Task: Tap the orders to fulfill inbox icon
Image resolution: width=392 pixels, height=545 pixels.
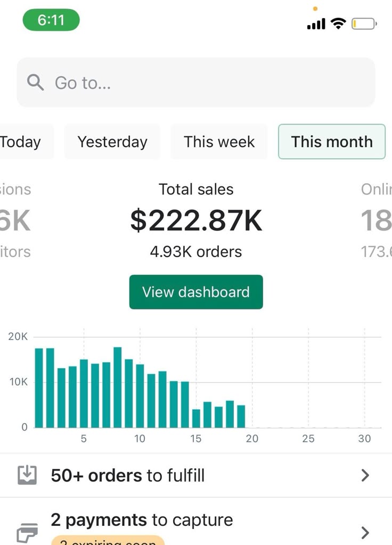Action: point(27,475)
